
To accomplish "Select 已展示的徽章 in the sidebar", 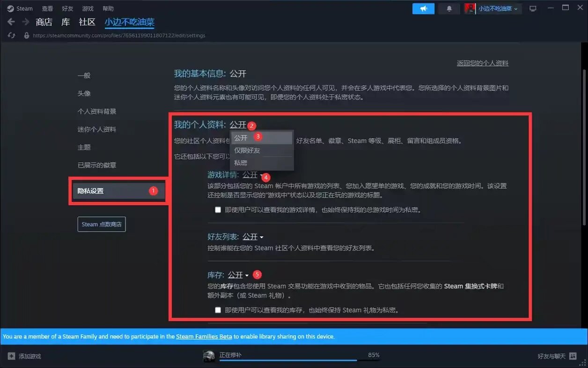I will pos(96,165).
